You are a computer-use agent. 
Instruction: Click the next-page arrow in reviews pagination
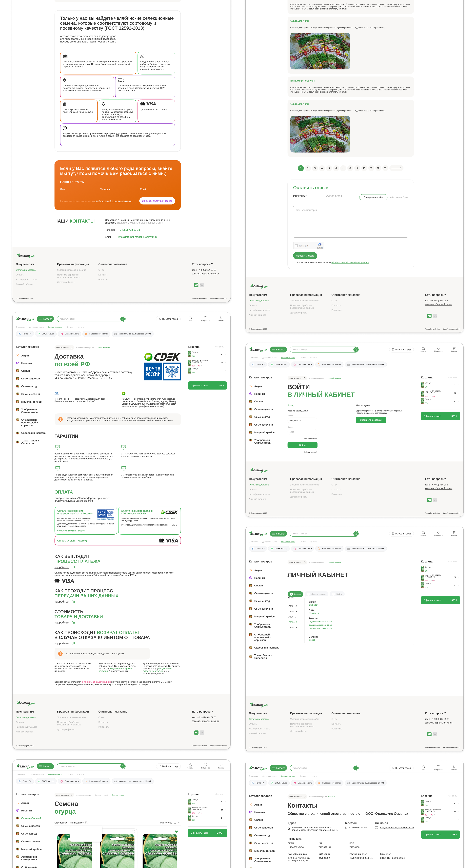pos(396,168)
